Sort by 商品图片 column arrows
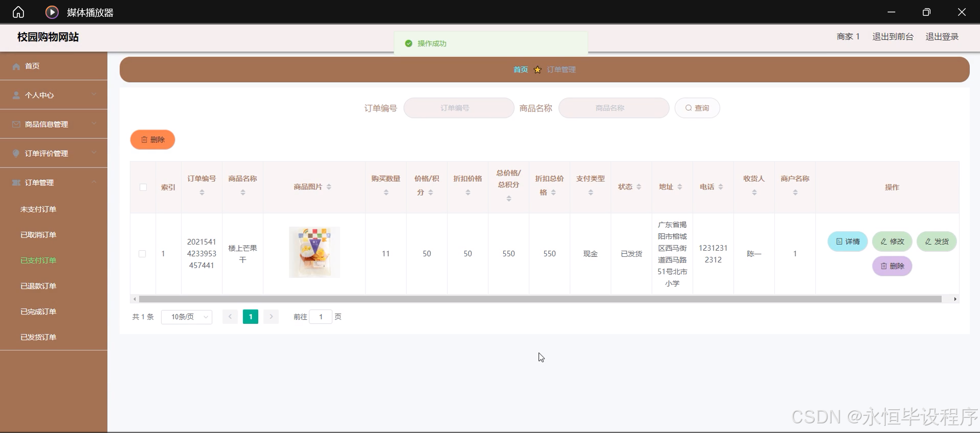The width and height of the screenshot is (980, 433). pyautogui.click(x=329, y=187)
